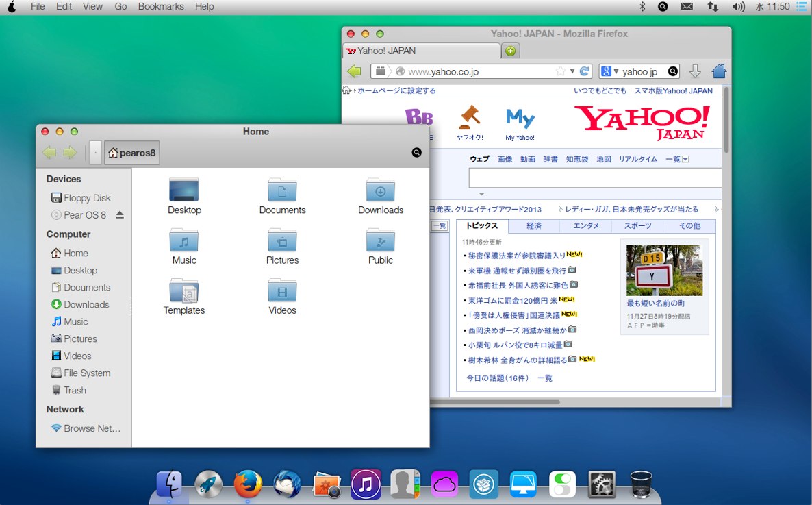Eject the Pear OS 8 disc
812x505 pixels.
[x=120, y=214]
